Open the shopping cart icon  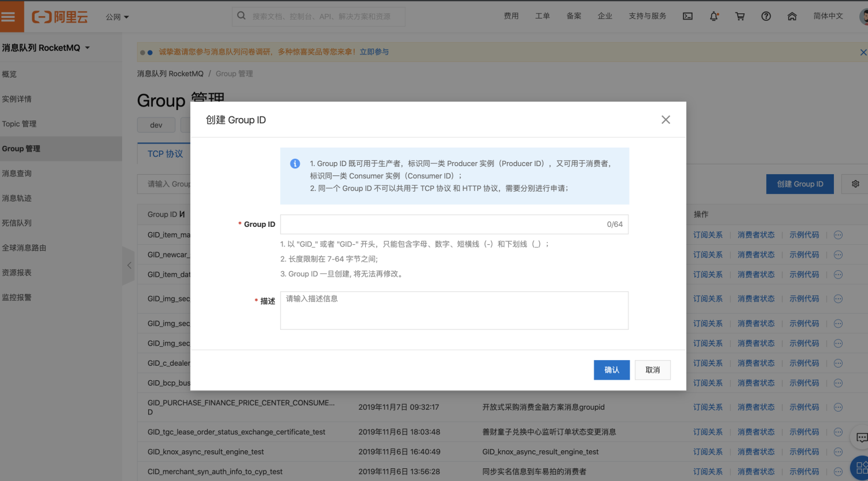(740, 16)
